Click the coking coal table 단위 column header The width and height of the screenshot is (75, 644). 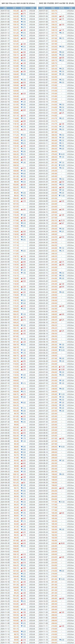click(70, 8)
